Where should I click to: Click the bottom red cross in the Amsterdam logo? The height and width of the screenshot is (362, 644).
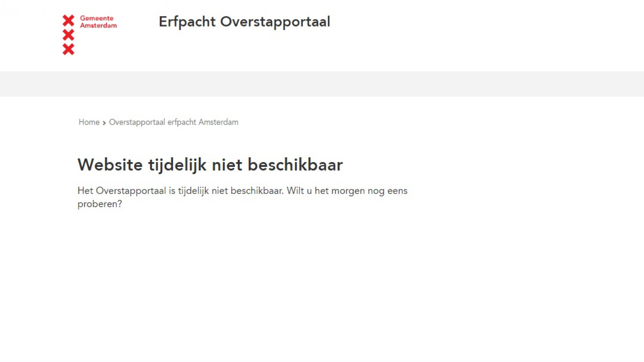[x=69, y=49]
